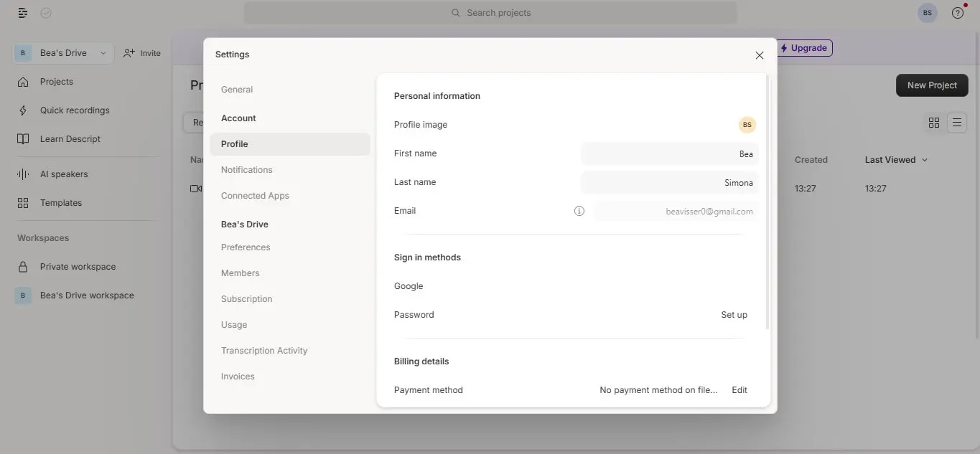Open Invoices settings tab
This screenshot has height=454, width=980.
coord(238,377)
